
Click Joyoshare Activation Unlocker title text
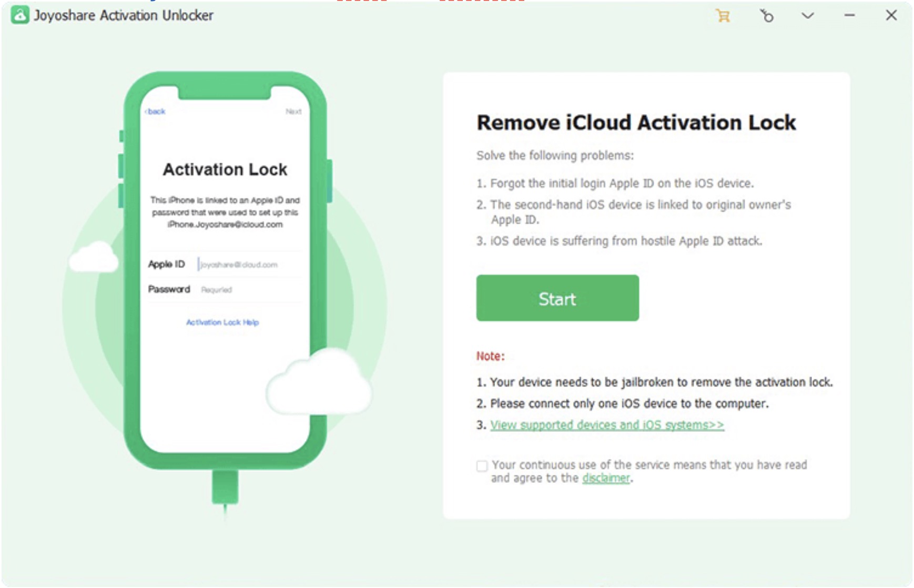tap(124, 15)
